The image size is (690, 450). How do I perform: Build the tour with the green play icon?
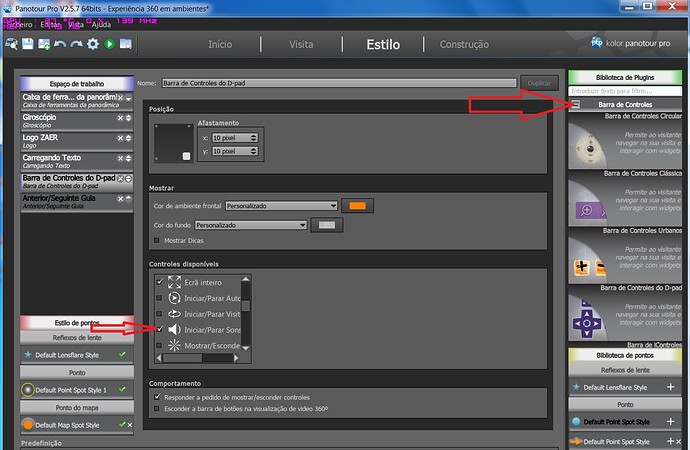[109, 44]
